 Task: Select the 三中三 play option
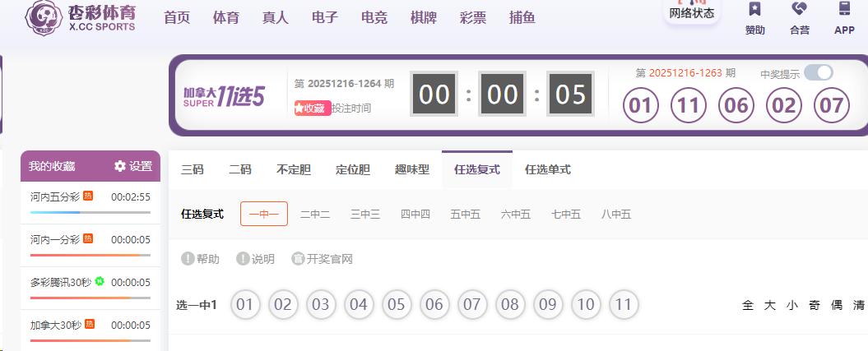tap(365, 214)
